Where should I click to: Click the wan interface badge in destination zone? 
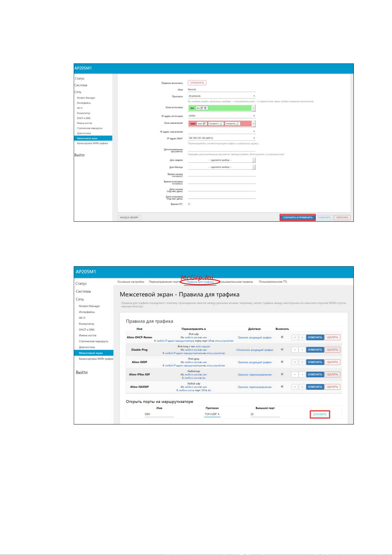coord(202,124)
